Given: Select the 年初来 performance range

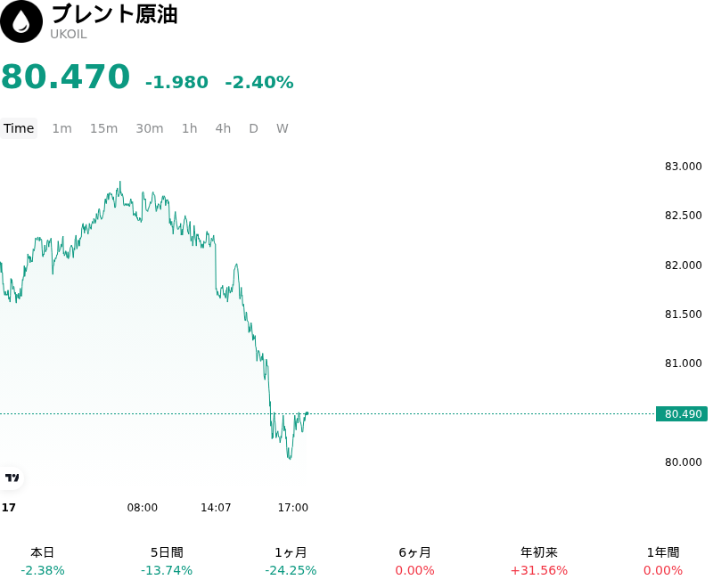Looking at the screenshot, I should coord(539,561).
